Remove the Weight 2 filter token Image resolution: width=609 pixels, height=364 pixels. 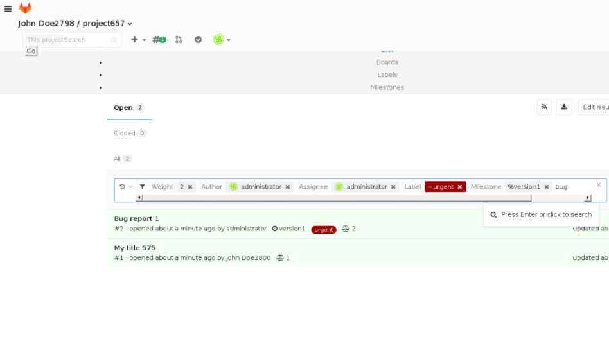[x=190, y=187]
